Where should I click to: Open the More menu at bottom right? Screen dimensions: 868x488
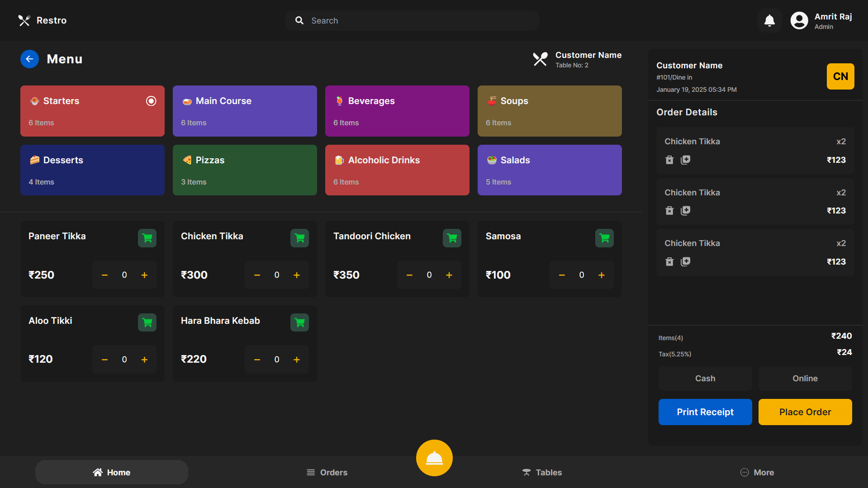[x=757, y=472]
